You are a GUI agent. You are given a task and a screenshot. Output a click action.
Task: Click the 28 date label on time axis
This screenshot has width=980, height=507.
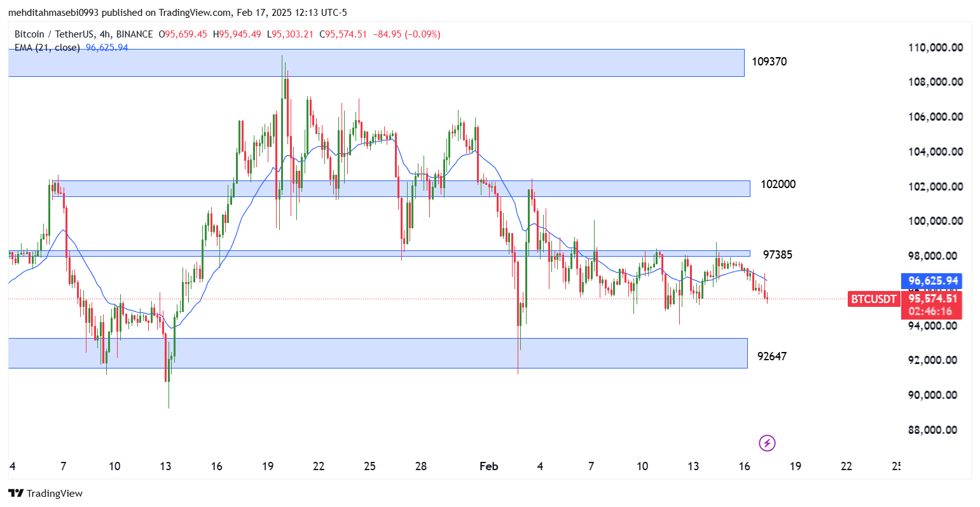[x=421, y=466]
